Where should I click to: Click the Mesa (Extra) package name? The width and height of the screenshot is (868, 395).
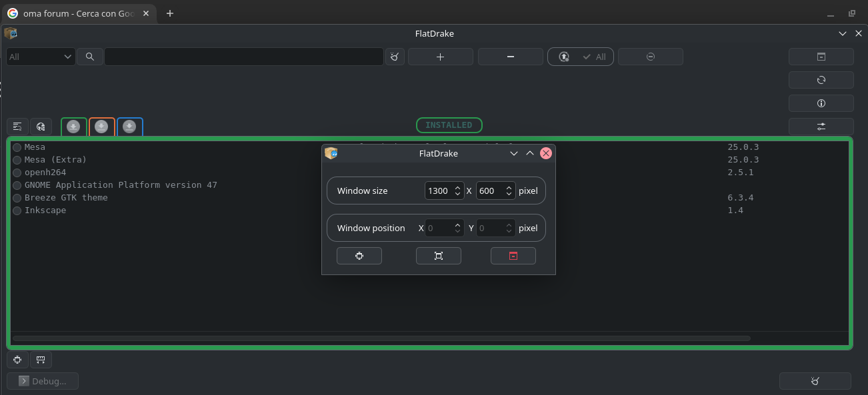[x=56, y=160]
